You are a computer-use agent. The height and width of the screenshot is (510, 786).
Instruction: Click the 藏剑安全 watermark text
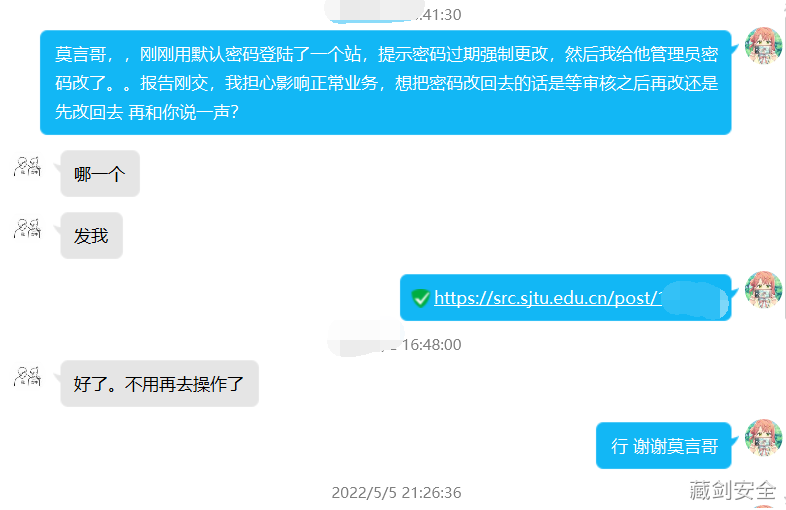pyautogui.click(x=732, y=490)
